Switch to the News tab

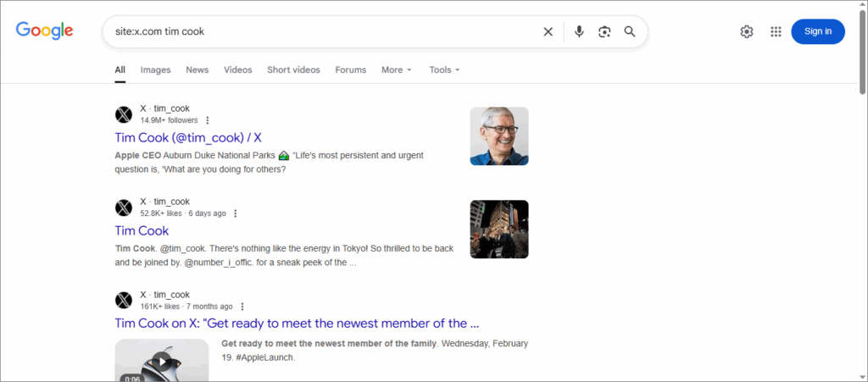tap(197, 69)
